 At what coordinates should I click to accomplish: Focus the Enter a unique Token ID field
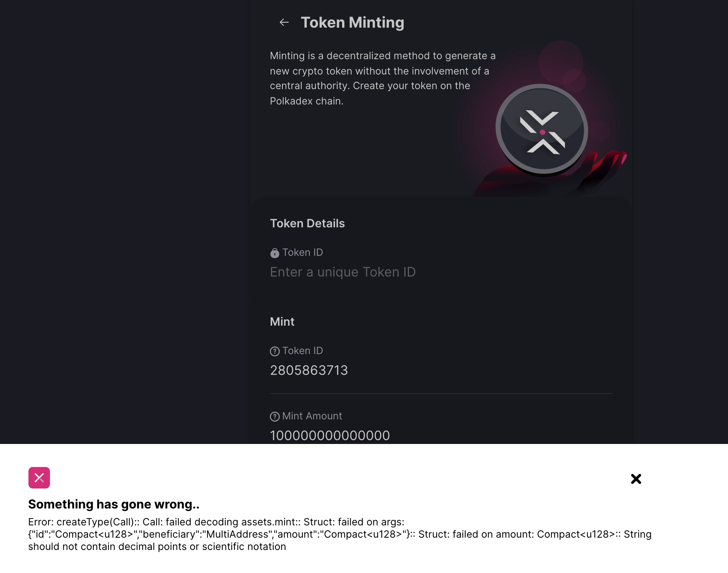pyautogui.click(x=343, y=272)
